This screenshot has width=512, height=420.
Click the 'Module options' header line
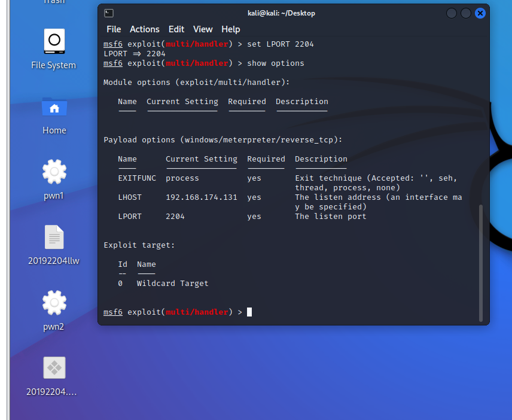(196, 83)
